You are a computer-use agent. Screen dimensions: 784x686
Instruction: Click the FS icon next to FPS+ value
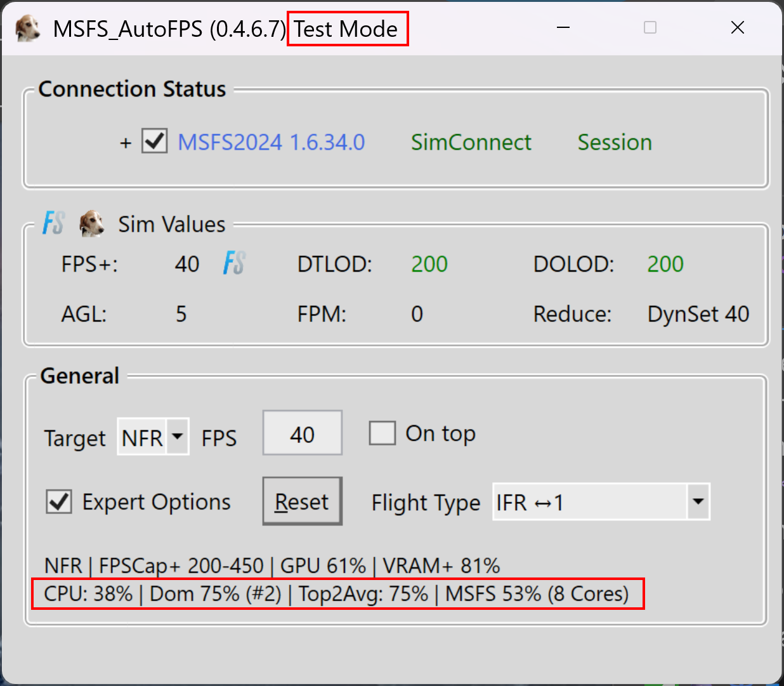[x=234, y=263]
